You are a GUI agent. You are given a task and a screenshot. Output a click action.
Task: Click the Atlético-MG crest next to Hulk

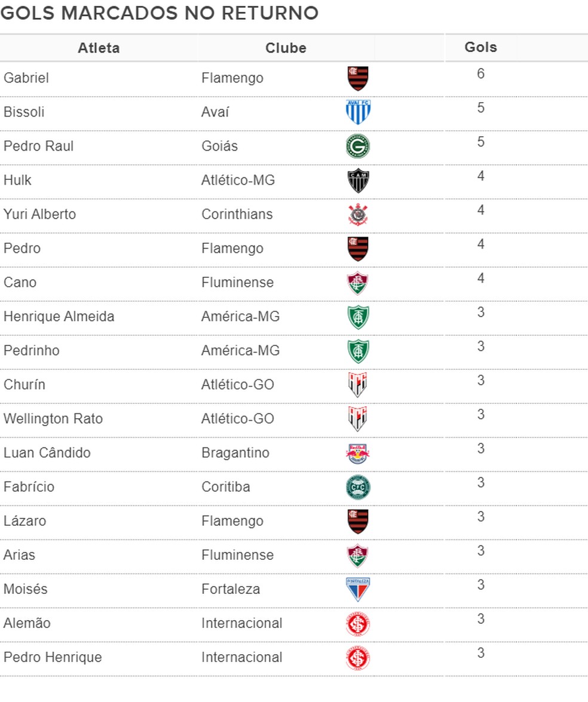tap(358, 180)
